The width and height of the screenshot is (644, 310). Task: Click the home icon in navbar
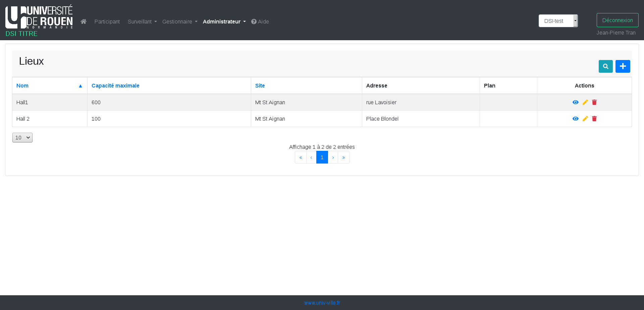[84, 21]
